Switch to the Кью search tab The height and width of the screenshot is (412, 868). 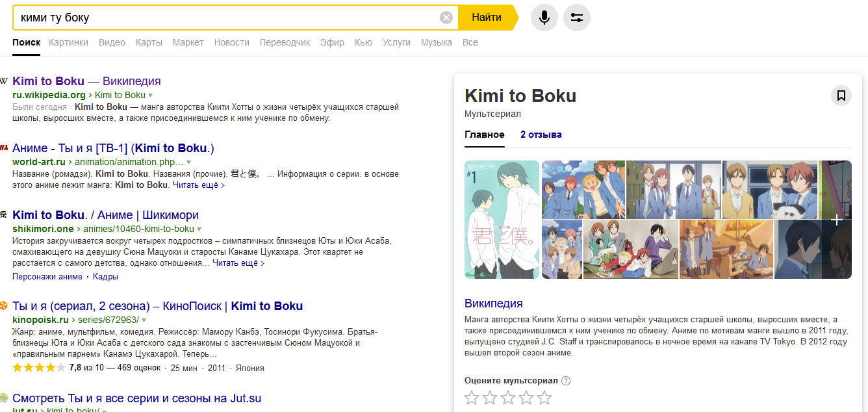pyautogui.click(x=364, y=42)
